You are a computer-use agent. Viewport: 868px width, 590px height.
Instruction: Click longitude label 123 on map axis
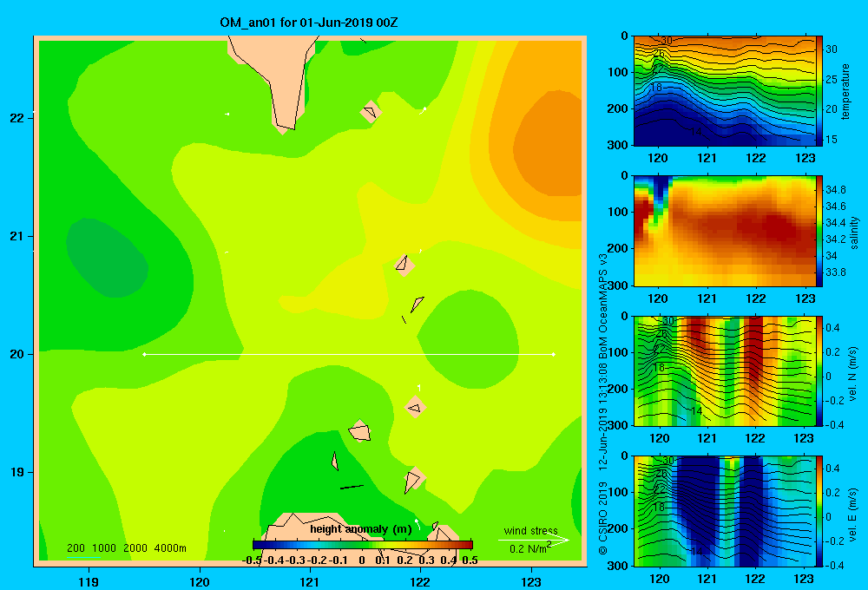tap(531, 581)
